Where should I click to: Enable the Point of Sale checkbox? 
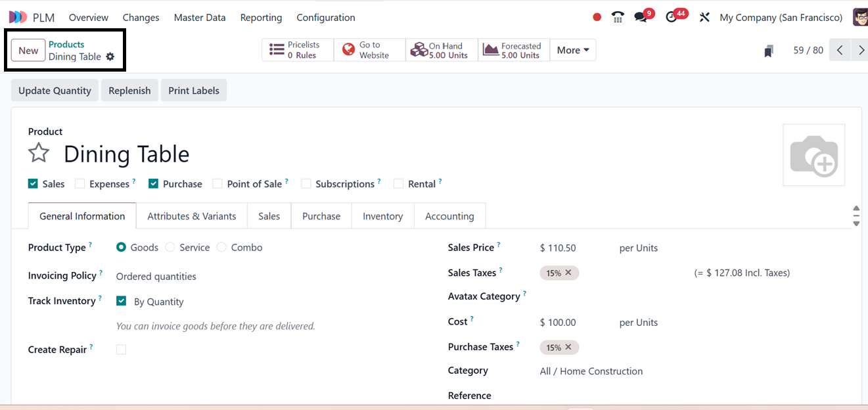(x=217, y=184)
